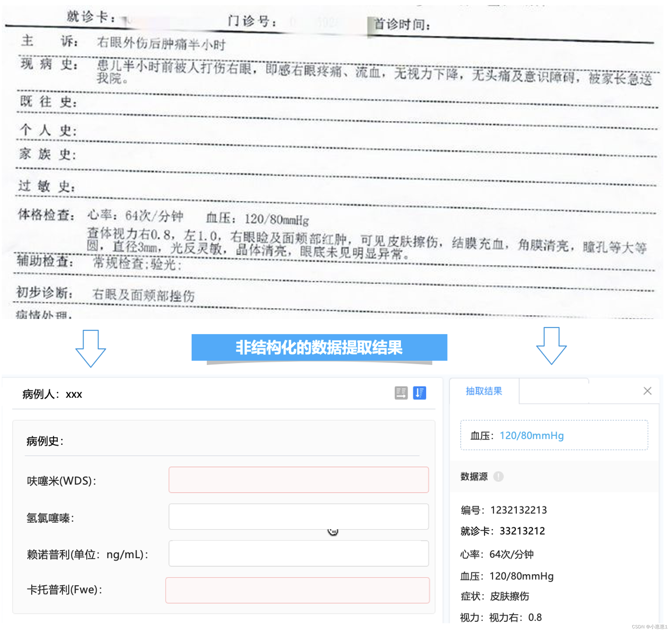
Task: Click the 既往史 label in the record
Action: pos(49,101)
